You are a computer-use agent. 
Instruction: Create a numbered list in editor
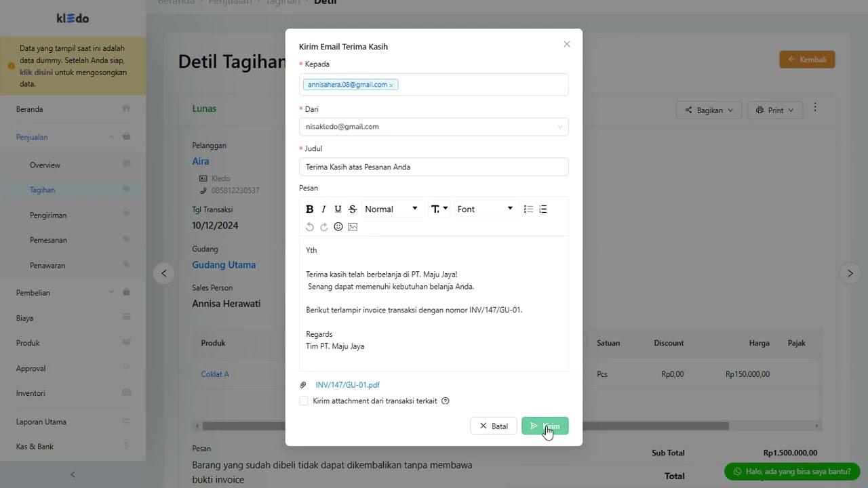pos(542,209)
